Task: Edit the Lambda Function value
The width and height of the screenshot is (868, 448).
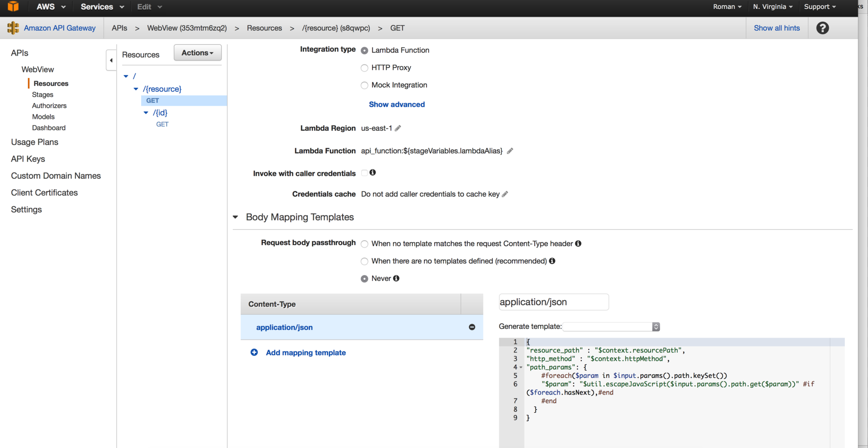Action: 510,151
